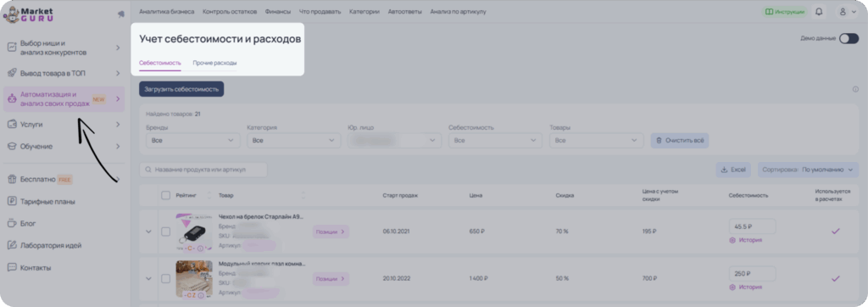Click Вывод товара rocket icon
868x307 pixels.
(12, 73)
